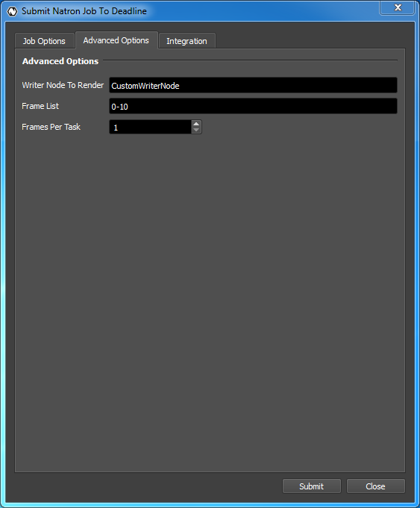Click the bold Advanced Options section heading

click(x=60, y=61)
